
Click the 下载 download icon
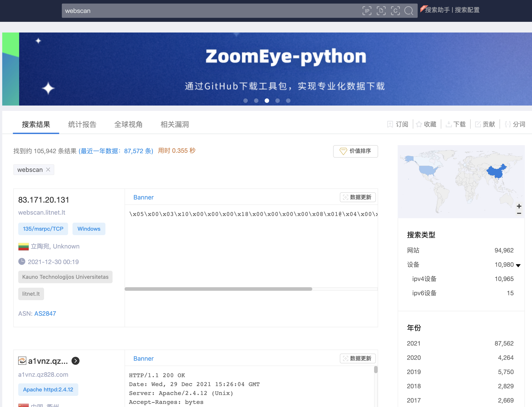coord(449,124)
